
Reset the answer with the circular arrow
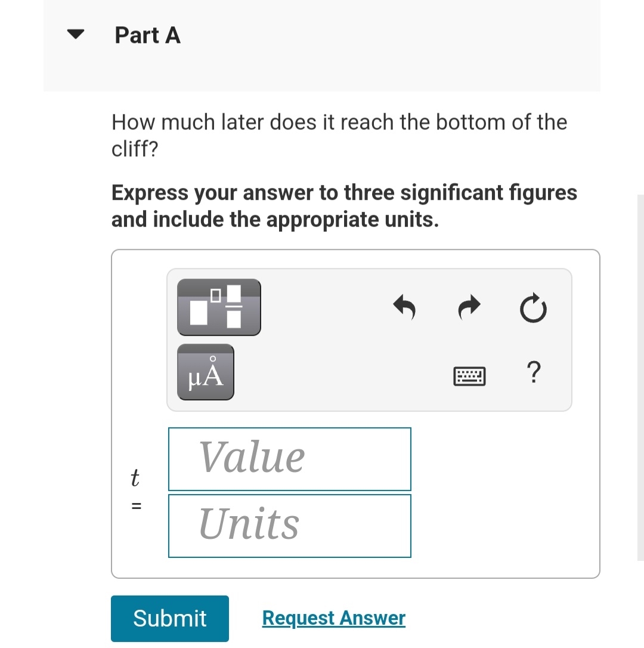[x=532, y=308]
